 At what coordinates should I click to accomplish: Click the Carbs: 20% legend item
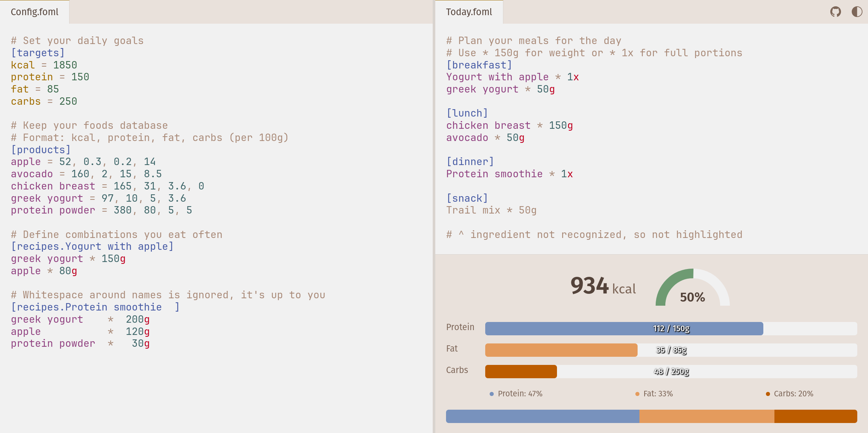click(790, 394)
